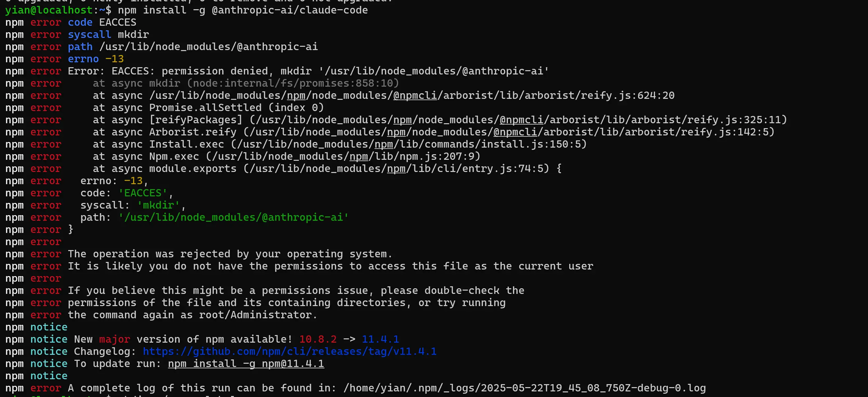Click the debug log path ending in debug-0.log
Screen dimensions: 868x397
pos(524,388)
